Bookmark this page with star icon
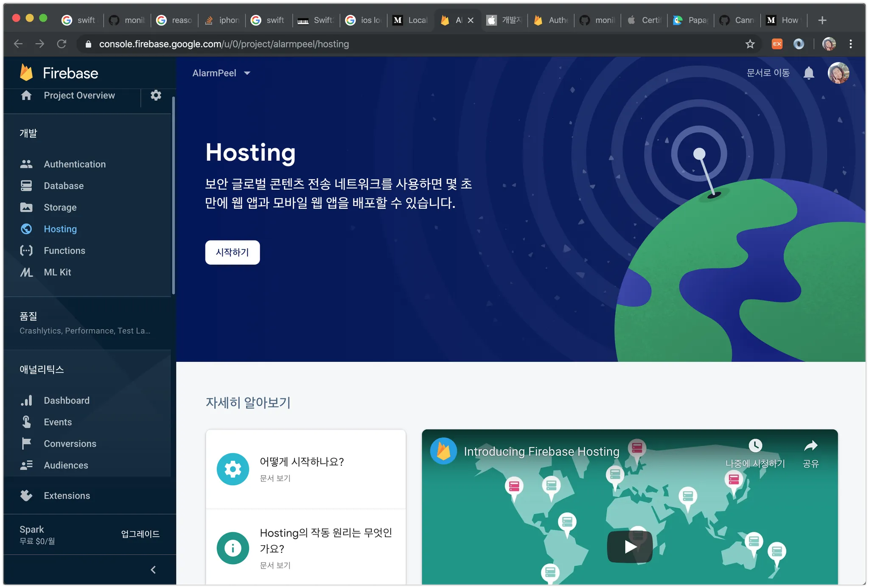869x588 pixels. (x=750, y=44)
